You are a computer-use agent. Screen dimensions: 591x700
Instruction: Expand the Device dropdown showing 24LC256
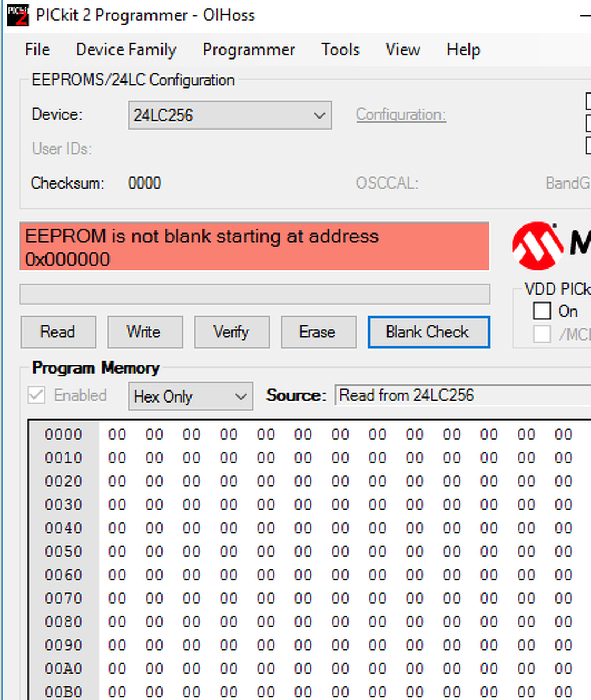click(230, 115)
